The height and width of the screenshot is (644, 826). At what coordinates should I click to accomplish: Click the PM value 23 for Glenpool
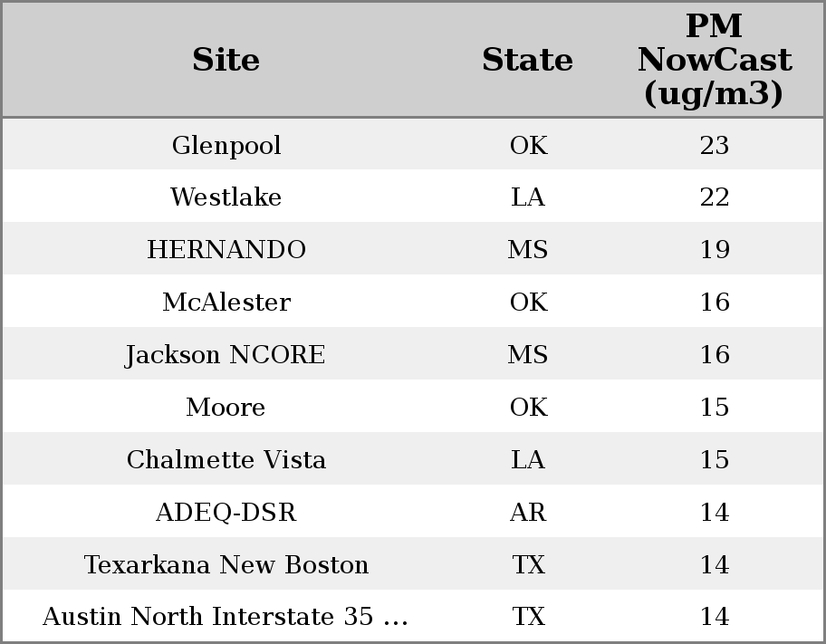tap(715, 145)
